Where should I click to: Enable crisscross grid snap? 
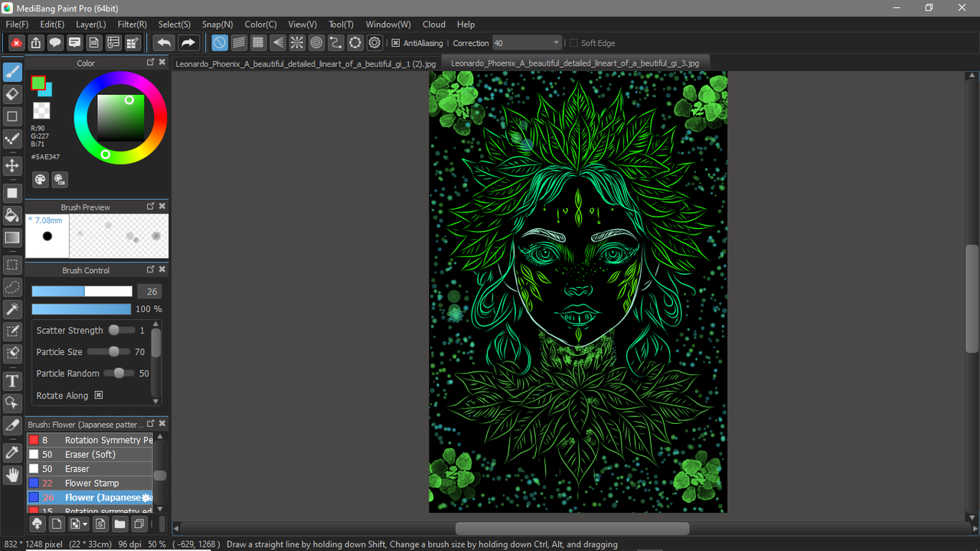pyautogui.click(x=259, y=43)
